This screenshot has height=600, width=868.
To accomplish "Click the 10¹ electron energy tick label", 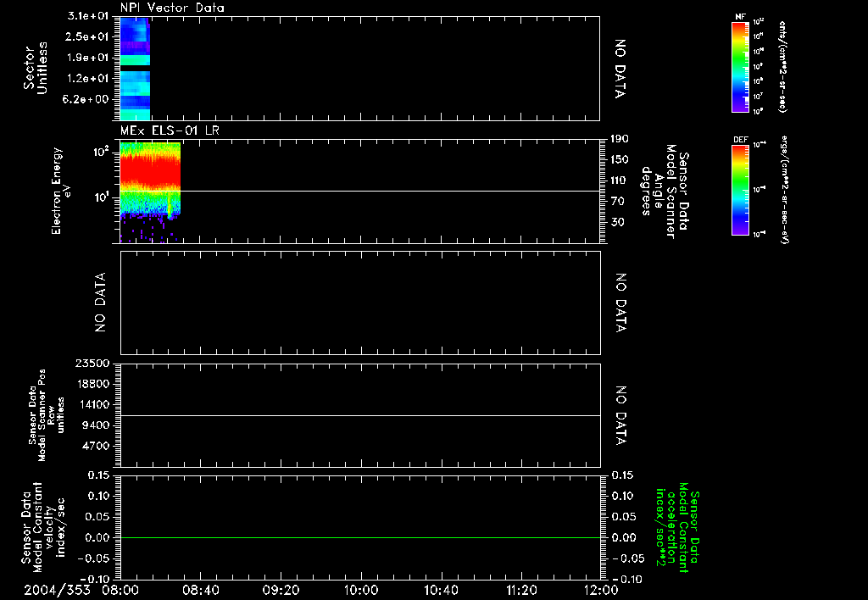I will coord(102,197).
